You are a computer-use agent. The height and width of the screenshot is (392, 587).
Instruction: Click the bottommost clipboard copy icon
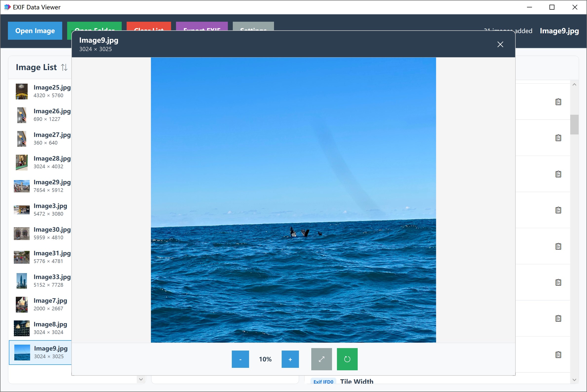pos(558,355)
